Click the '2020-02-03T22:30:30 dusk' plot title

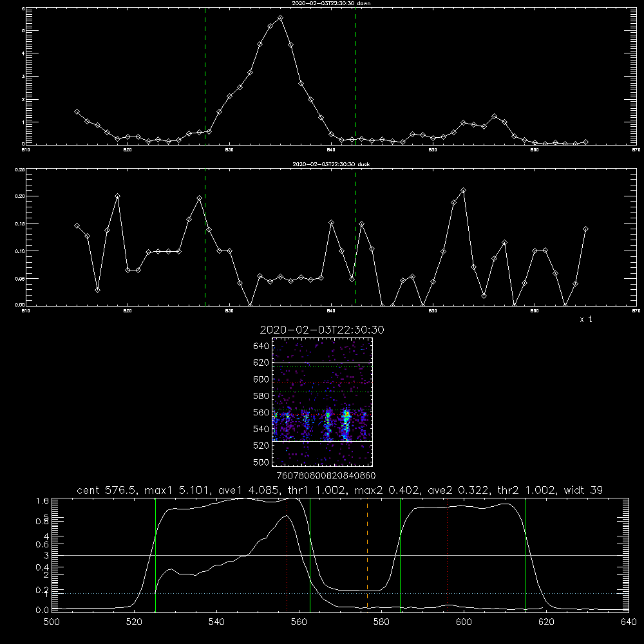click(331, 164)
